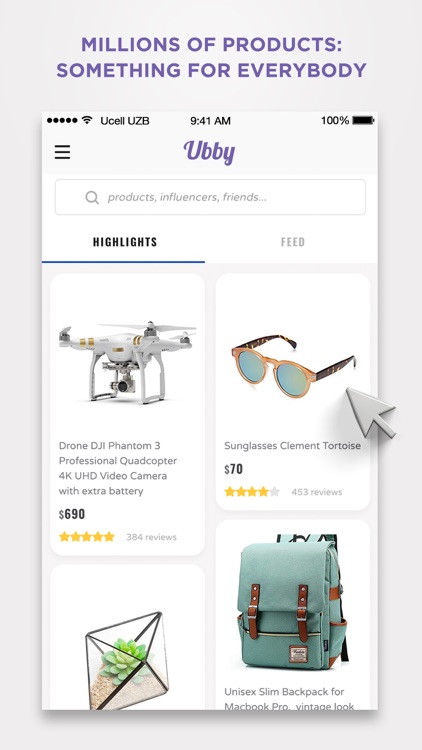The width and height of the screenshot is (422, 750).
Task: Select the $690 drone price
Action: [x=72, y=514]
